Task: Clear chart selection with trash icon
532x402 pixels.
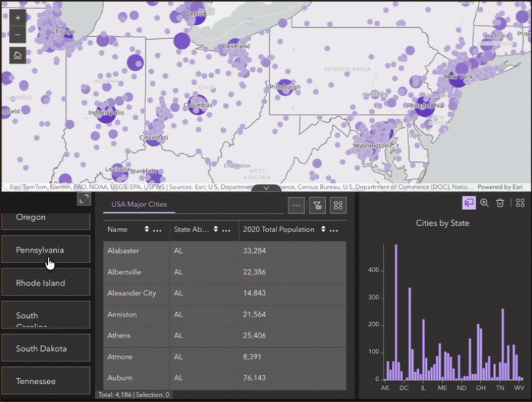Action: pos(500,203)
